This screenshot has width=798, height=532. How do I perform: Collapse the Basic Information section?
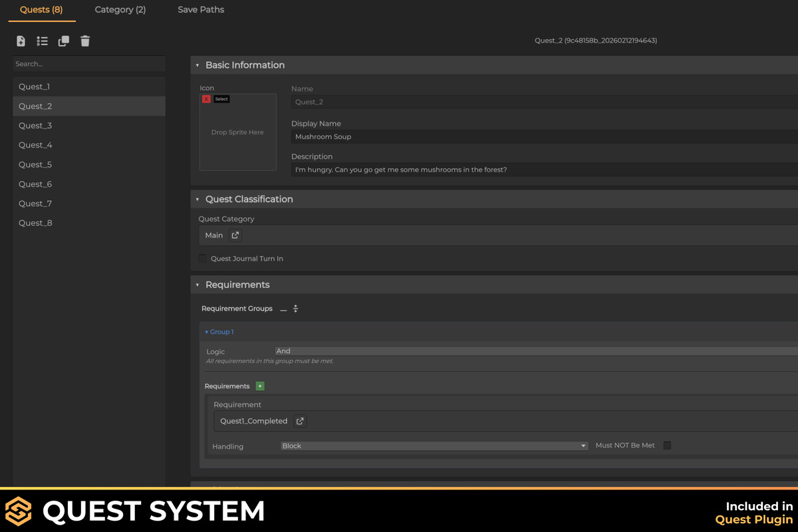click(x=198, y=65)
